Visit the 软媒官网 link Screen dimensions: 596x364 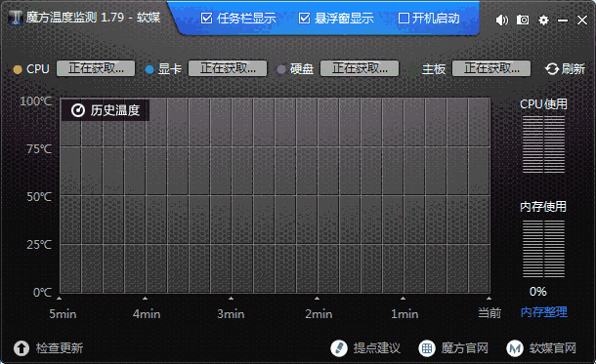click(x=553, y=348)
